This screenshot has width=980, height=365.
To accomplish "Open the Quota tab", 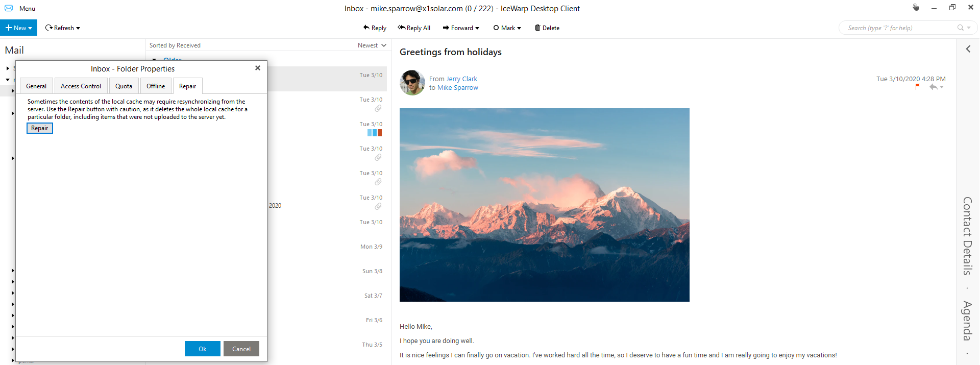I will click(x=124, y=86).
